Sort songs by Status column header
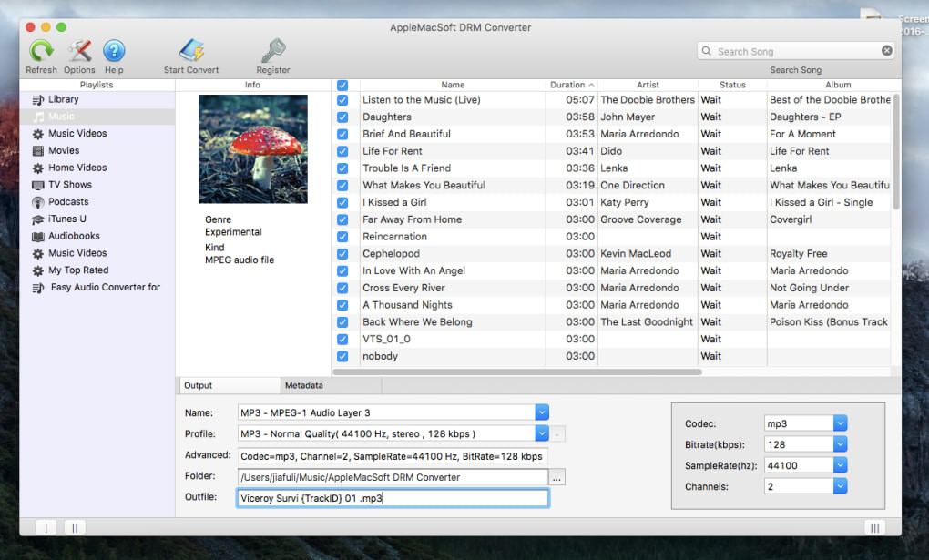 (x=732, y=85)
